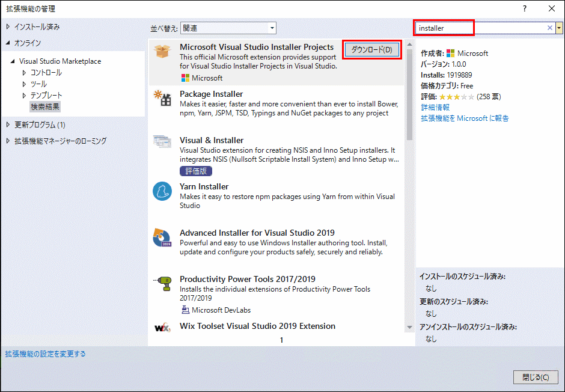Viewport: 565px width, 392px height.
Task: Expand 拡張機能マネージャーのローミング category
Action: click(x=8, y=141)
